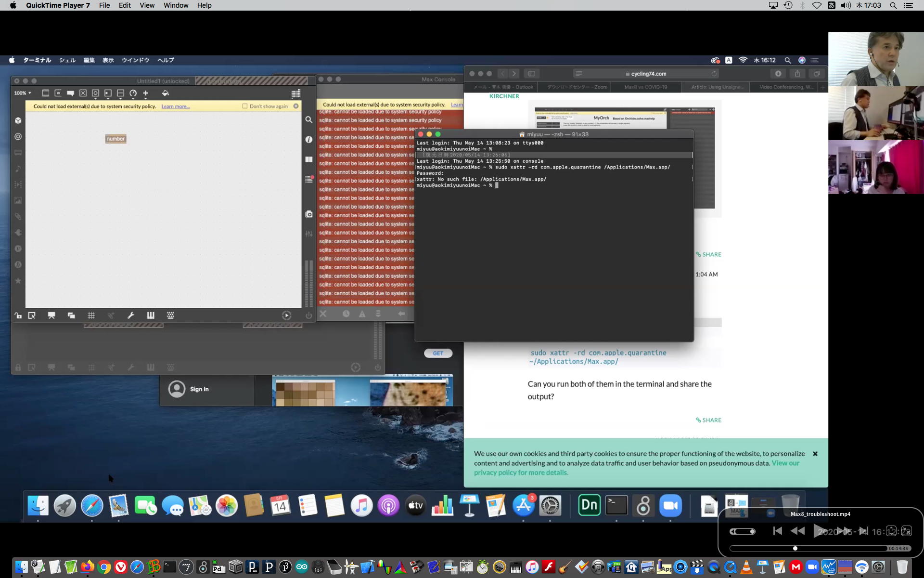The image size is (924, 578).
Task: Click the GET button
Action: pyautogui.click(x=438, y=353)
